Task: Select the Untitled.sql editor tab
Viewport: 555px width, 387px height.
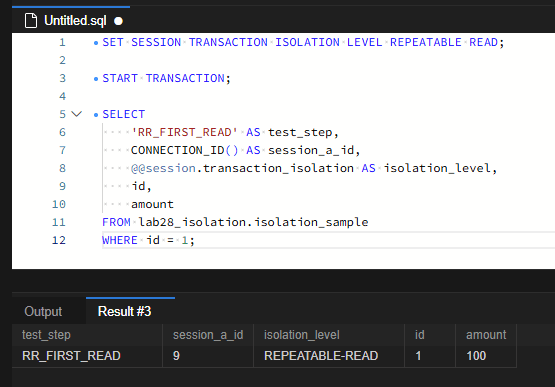Action: pos(71,20)
